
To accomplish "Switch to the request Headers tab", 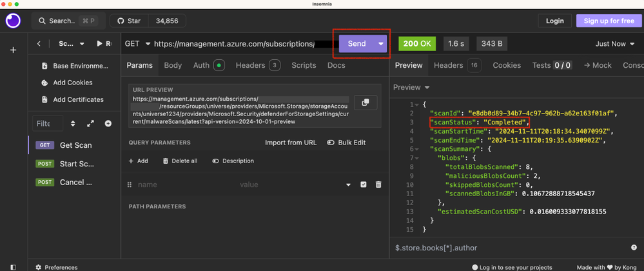I will click(258, 65).
